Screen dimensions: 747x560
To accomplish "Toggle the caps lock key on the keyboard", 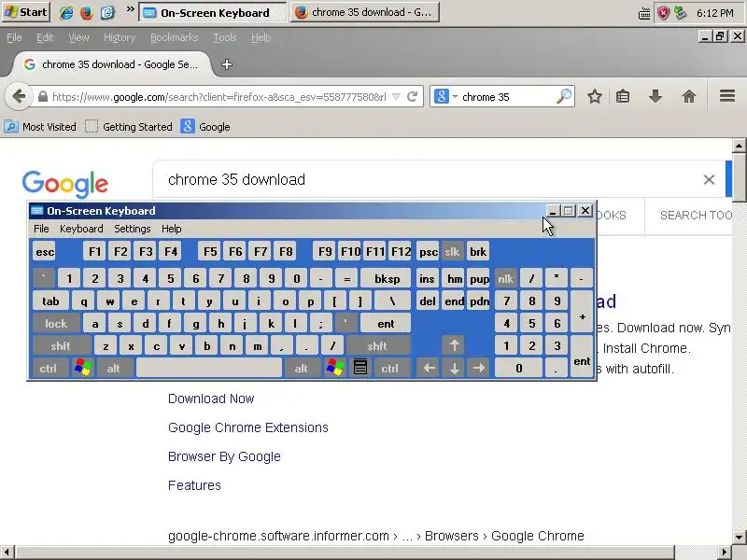I will (56, 323).
